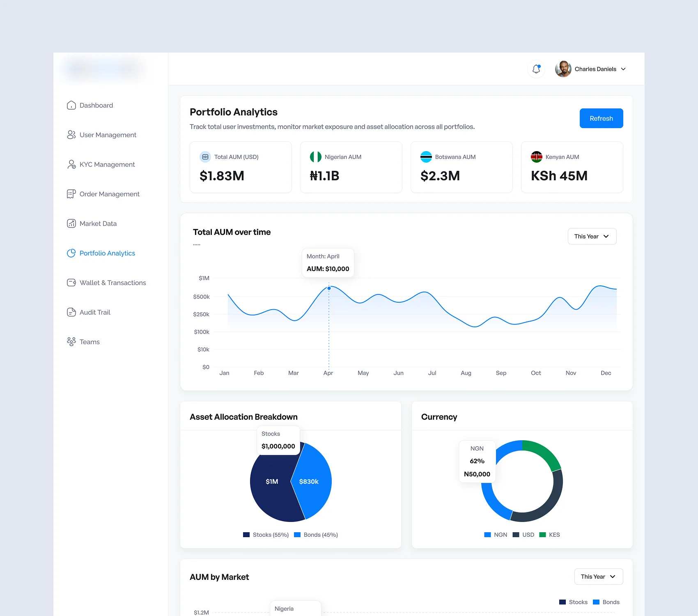Click the User Management people icon
Image resolution: width=698 pixels, height=616 pixels.
pos(71,135)
